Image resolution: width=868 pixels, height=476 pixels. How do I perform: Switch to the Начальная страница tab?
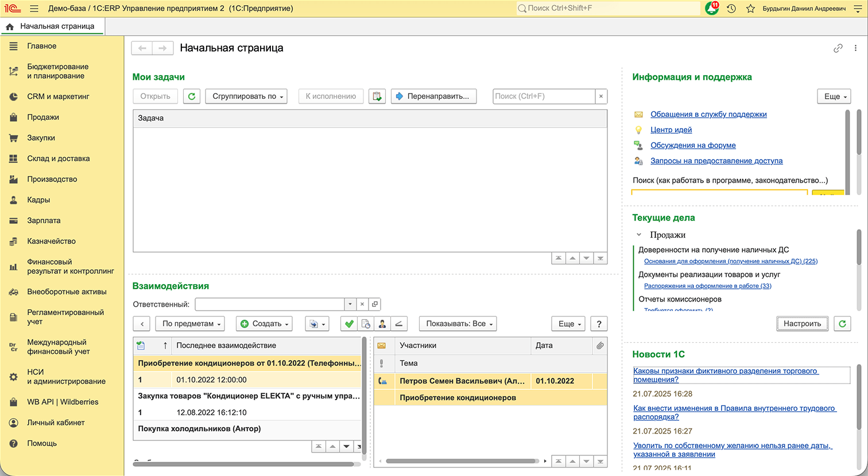point(52,26)
